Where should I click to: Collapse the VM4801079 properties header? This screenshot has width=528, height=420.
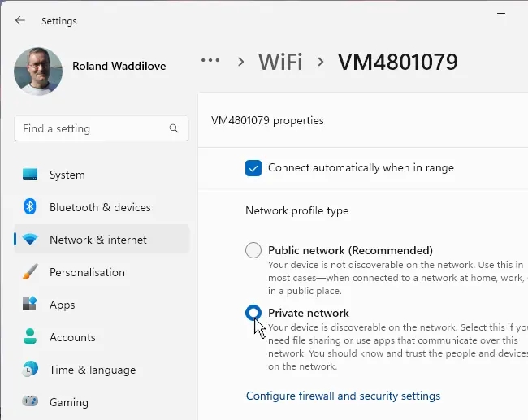363,120
